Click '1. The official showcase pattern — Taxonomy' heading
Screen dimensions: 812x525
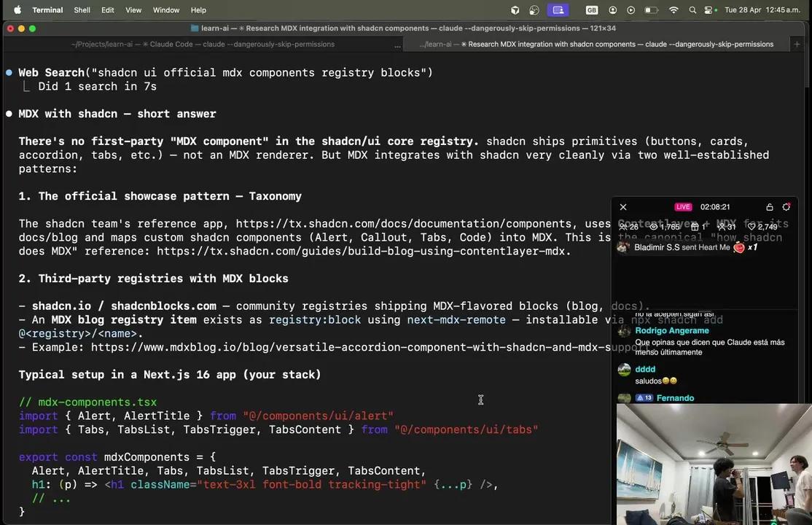pos(160,196)
